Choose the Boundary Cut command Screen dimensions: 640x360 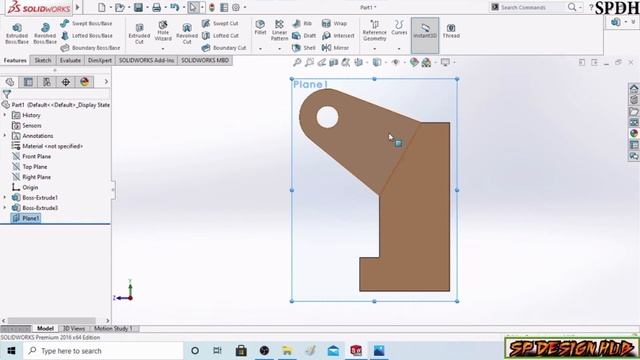(224, 48)
